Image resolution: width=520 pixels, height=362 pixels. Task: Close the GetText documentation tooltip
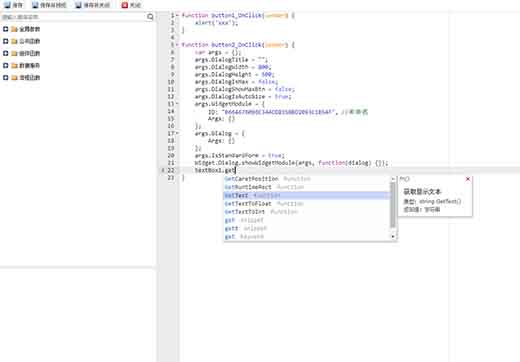coord(468,179)
